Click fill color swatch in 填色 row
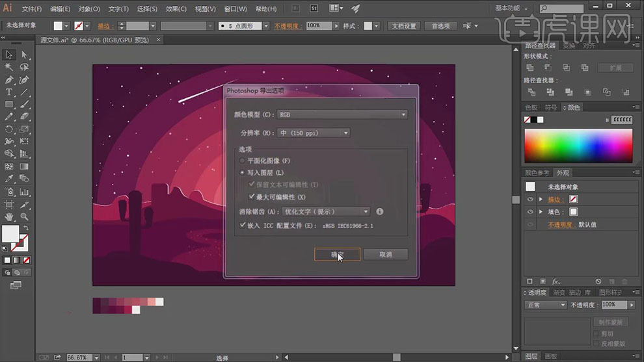 click(x=573, y=212)
